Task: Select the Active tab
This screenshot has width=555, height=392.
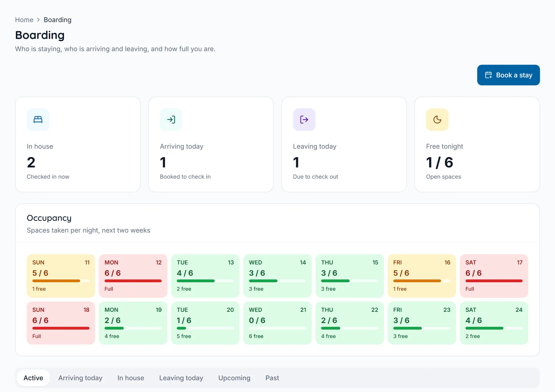Action: (x=33, y=378)
